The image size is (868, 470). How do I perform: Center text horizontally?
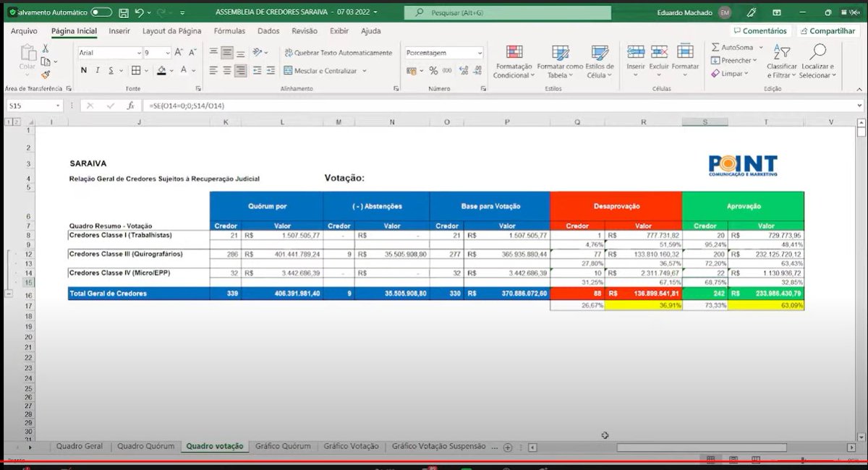point(227,71)
